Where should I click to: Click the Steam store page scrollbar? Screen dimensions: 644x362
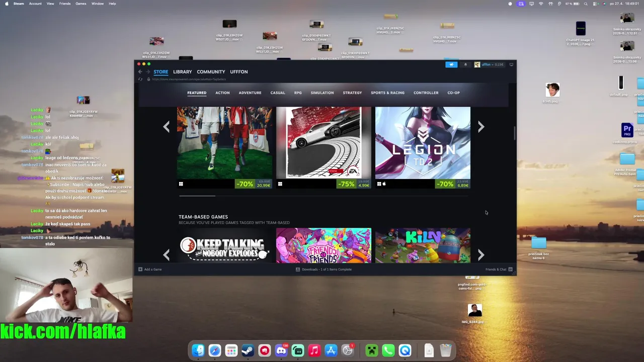click(514, 134)
